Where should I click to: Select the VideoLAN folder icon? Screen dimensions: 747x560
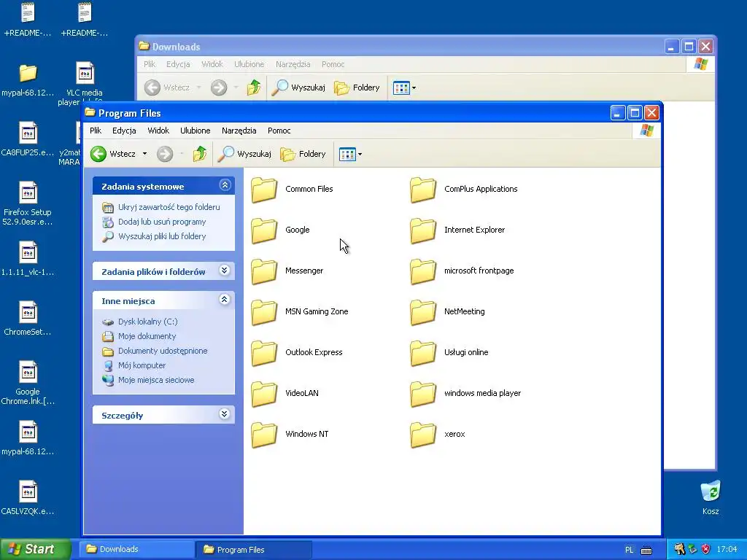click(x=264, y=394)
